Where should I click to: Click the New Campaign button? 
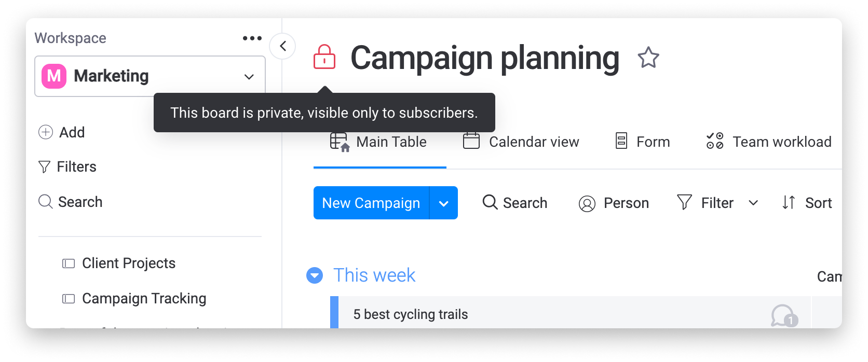[371, 203]
